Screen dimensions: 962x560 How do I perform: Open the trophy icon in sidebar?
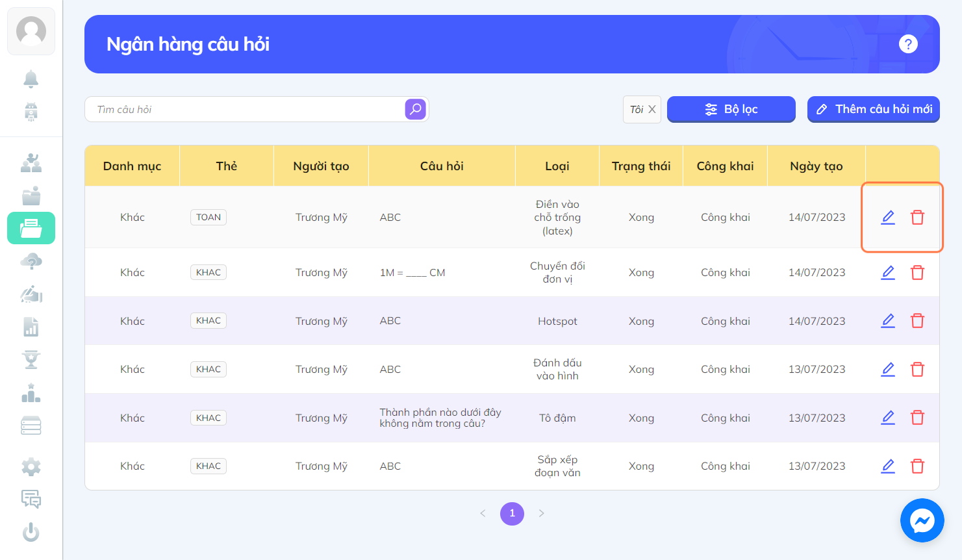point(31,359)
